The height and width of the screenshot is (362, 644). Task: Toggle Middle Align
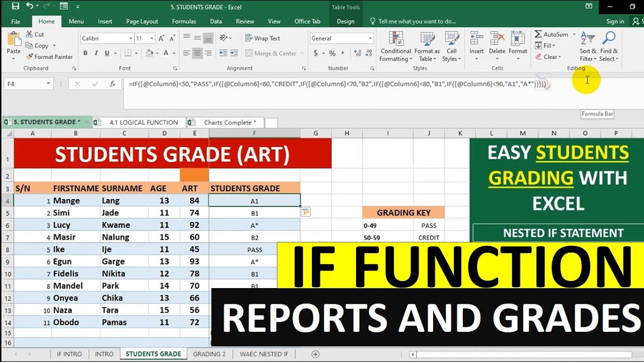pos(197,38)
